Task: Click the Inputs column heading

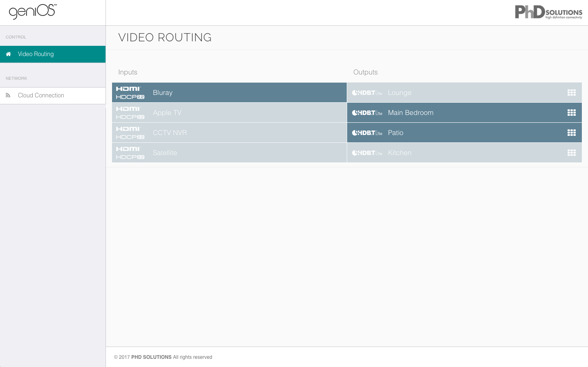Action: (x=128, y=72)
